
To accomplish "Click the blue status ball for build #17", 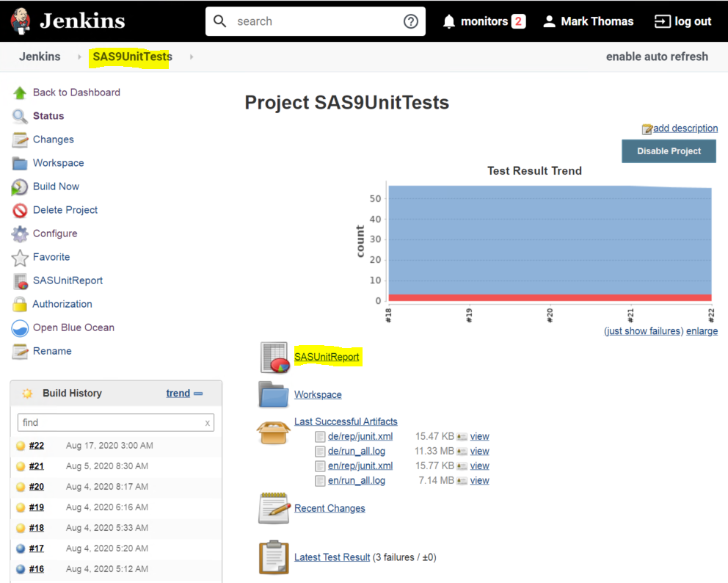I will 21,548.
